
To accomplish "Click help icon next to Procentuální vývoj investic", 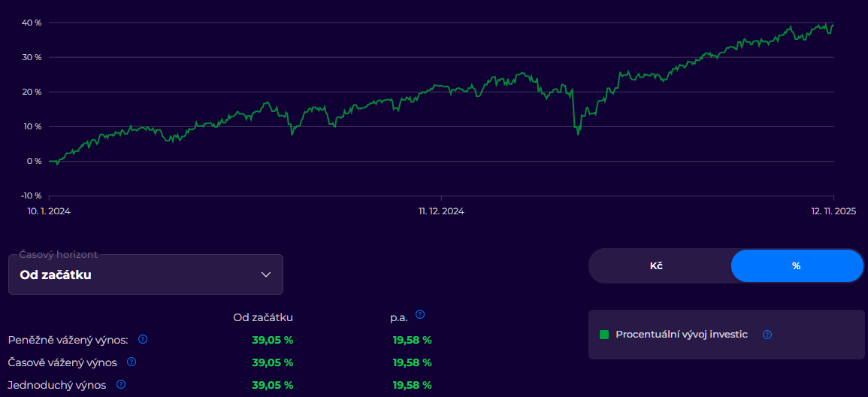I will (x=767, y=335).
